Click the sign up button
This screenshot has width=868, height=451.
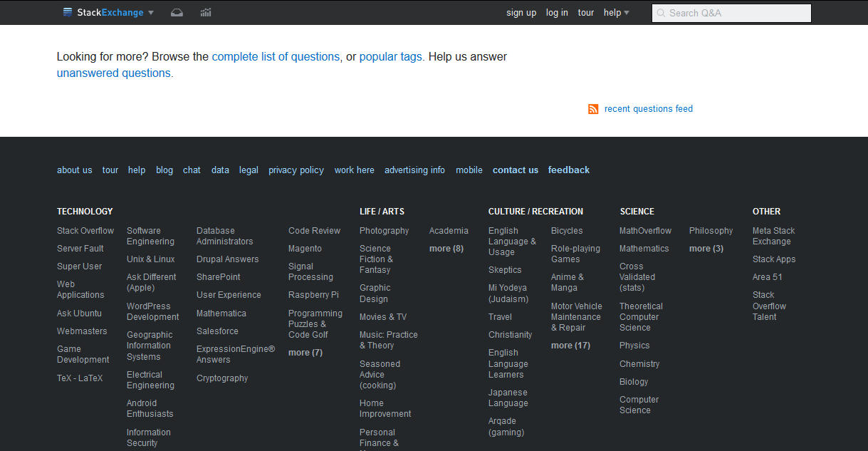(x=521, y=12)
